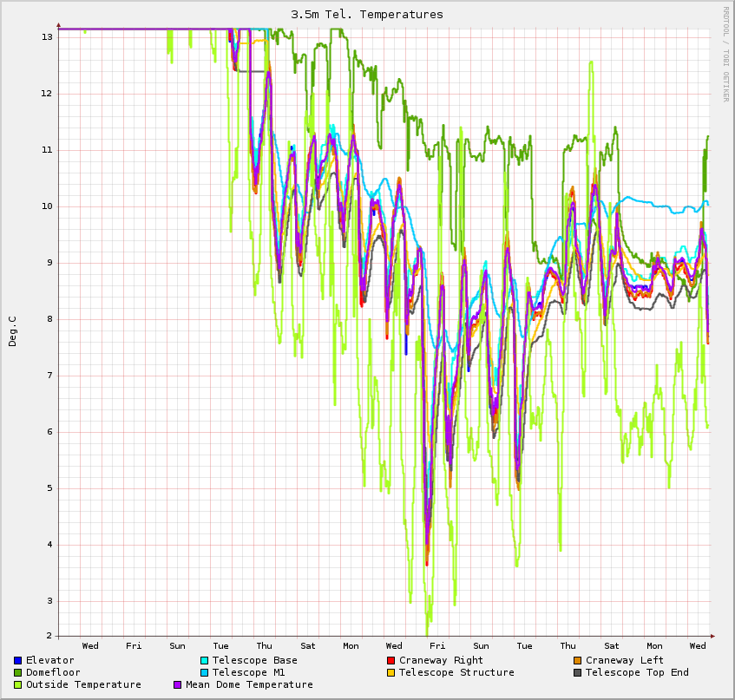Click the red Craneway Right legend swatch

(390, 660)
